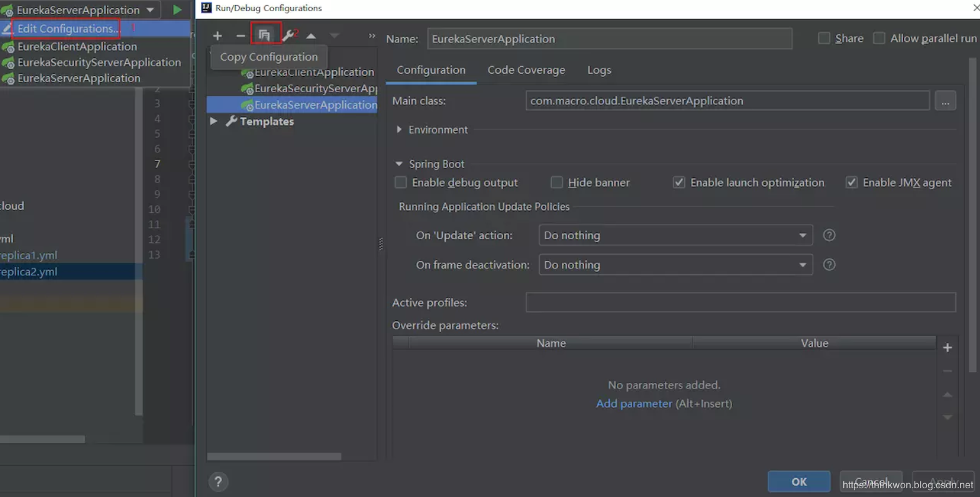Toggle the Hide banner checkbox
980x497 pixels.
pos(556,182)
